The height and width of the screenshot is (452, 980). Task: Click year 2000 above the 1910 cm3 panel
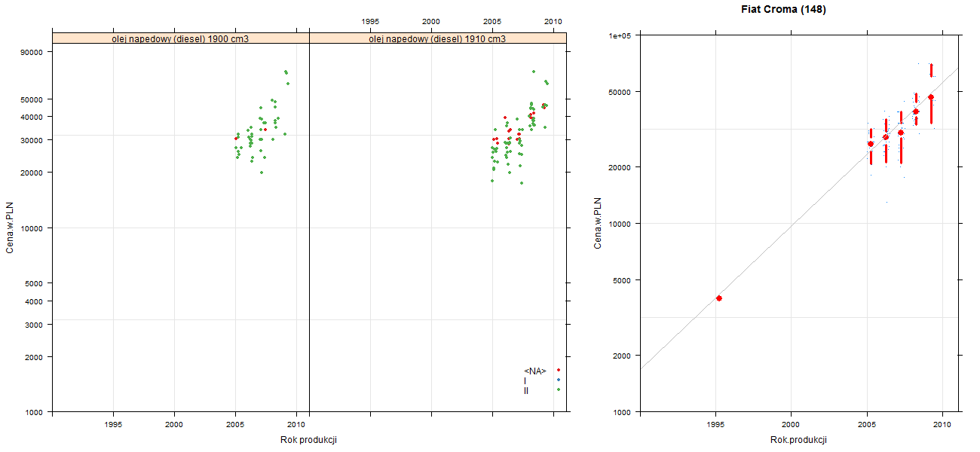pos(431,21)
